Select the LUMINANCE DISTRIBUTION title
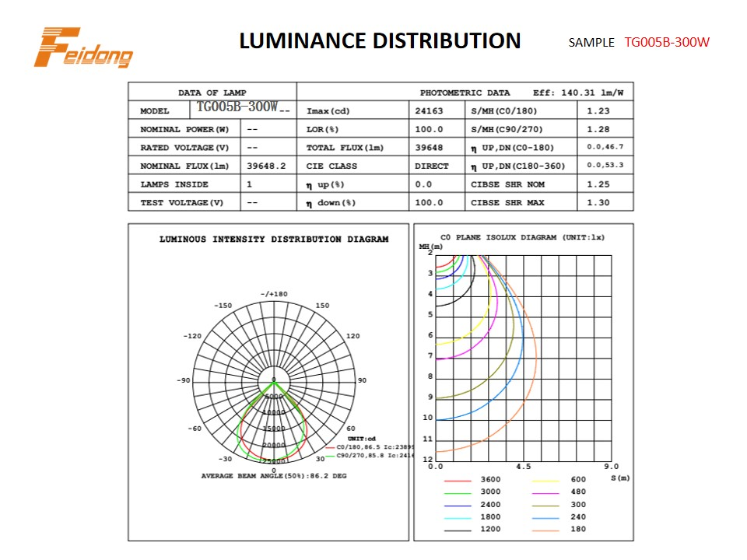 click(x=381, y=40)
